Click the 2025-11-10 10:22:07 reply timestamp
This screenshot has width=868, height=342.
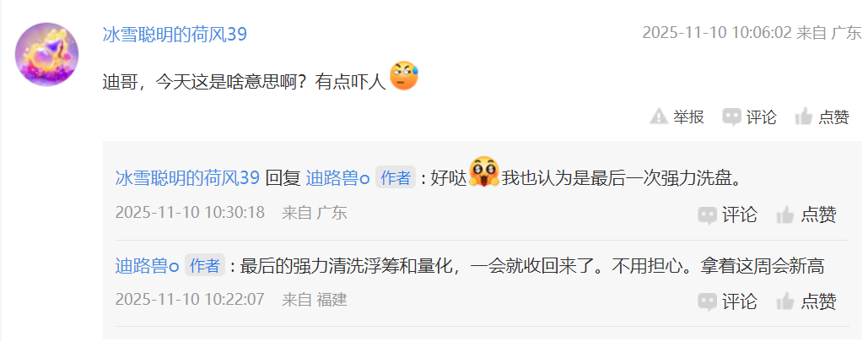(x=190, y=300)
